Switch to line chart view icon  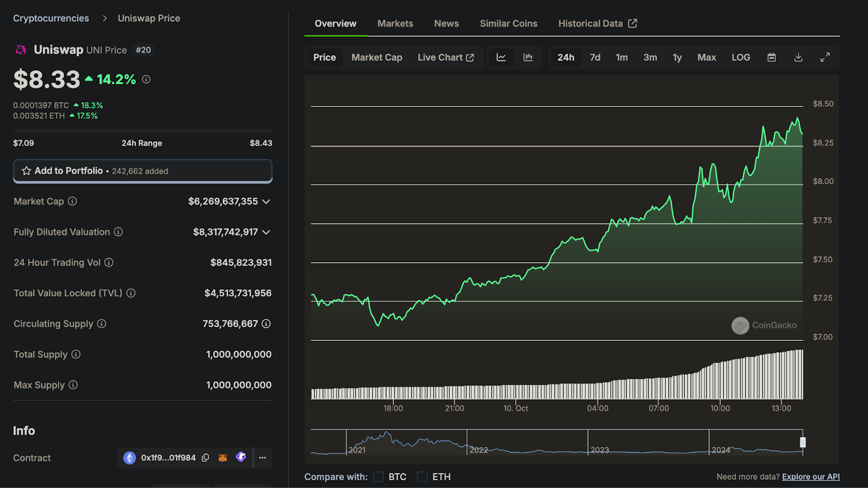pyautogui.click(x=501, y=58)
